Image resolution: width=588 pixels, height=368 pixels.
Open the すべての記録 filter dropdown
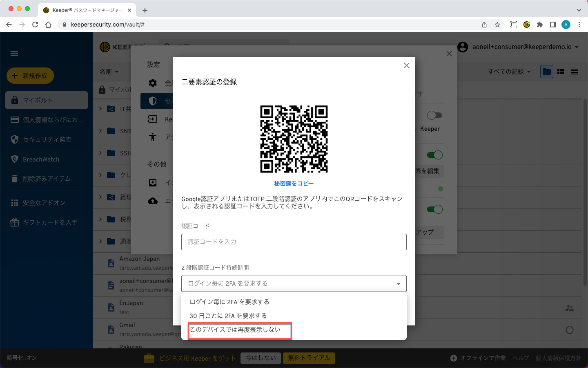[509, 72]
